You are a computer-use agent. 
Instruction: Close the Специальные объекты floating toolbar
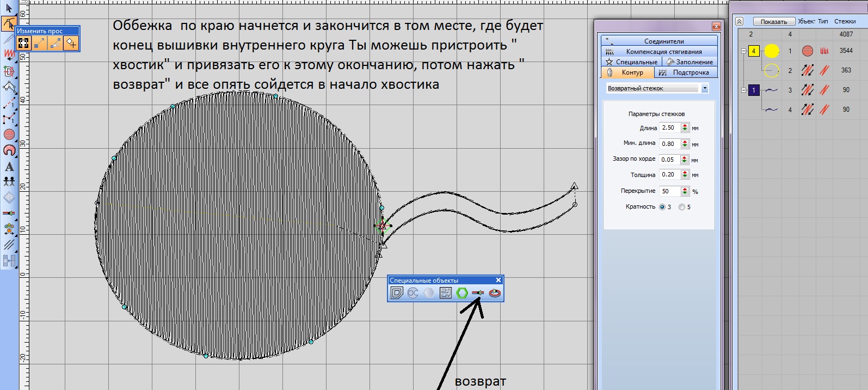(498, 280)
